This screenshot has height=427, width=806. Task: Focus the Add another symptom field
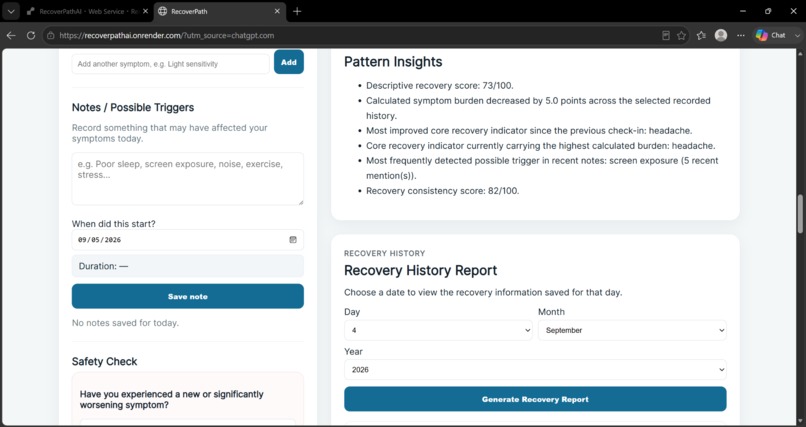171,64
